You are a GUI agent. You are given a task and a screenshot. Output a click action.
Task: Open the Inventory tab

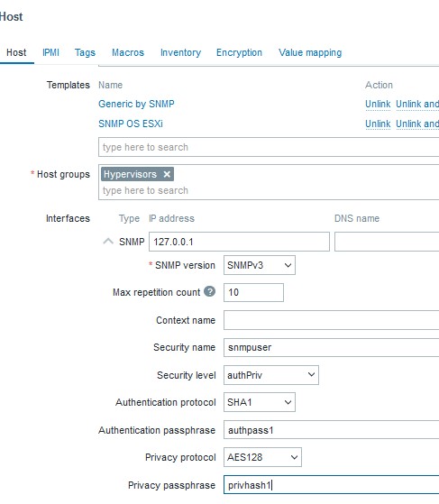click(x=180, y=52)
